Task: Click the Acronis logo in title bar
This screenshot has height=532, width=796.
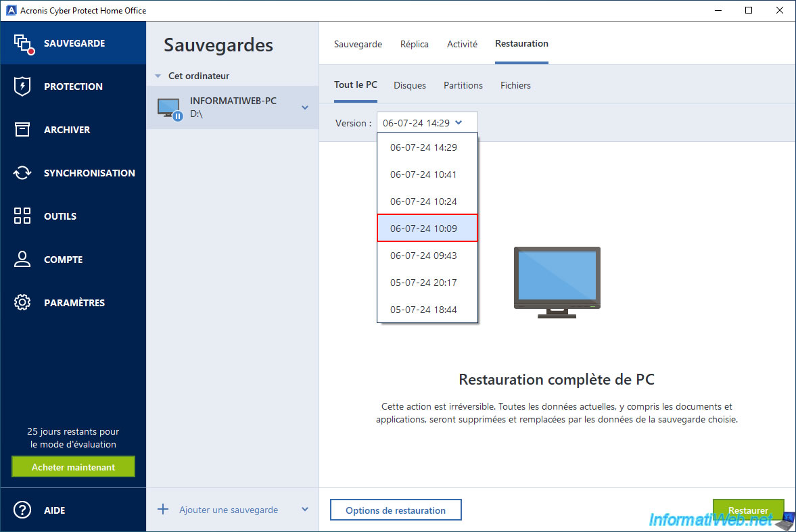Action: (11, 10)
